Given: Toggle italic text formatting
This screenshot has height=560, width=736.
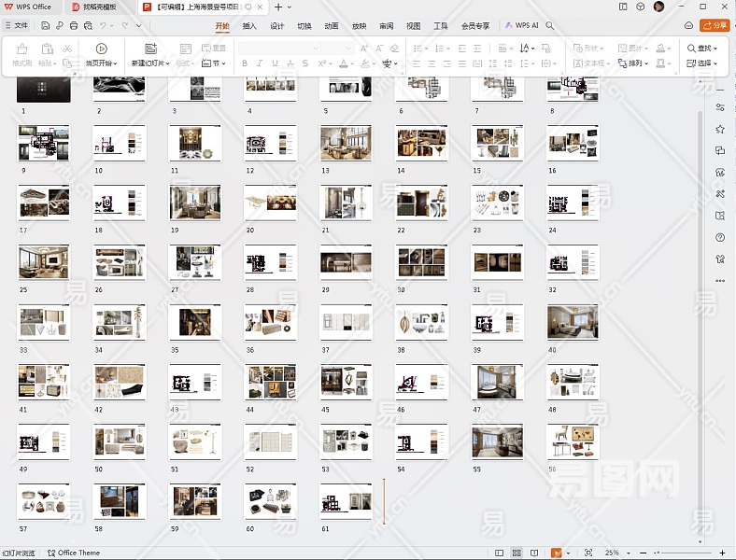Looking at the screenshot, I should point(261,63).
